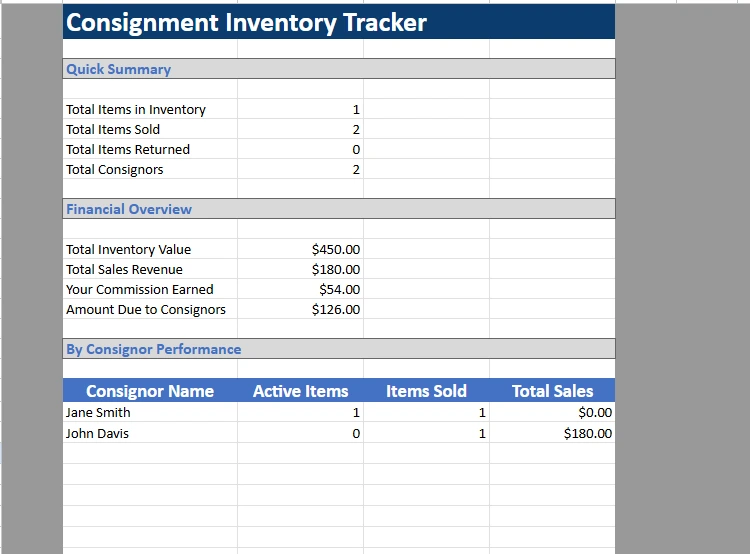Screen dimensions: 750x554
Task: Select the Jane Smith consignor cell
Action: point(98,412)
